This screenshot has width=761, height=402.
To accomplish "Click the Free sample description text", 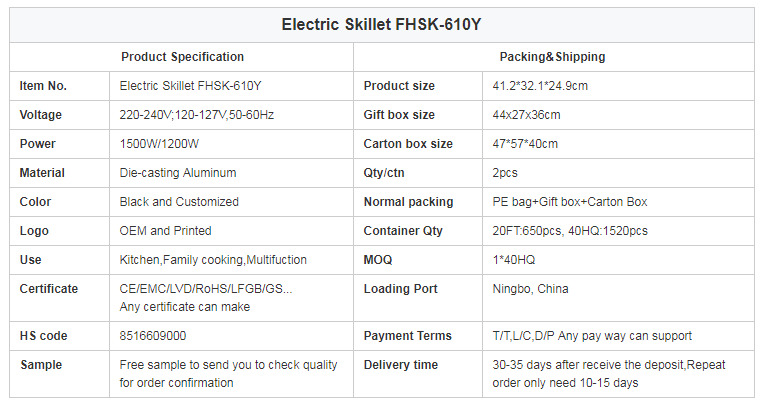I will 228,373.
